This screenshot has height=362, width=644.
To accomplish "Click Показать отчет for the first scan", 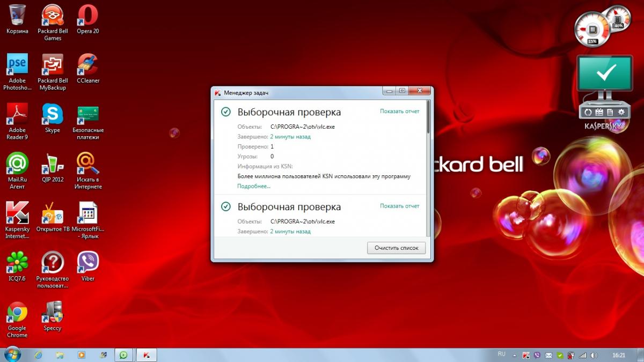I will pyautogui.click(x=400, y=111).
